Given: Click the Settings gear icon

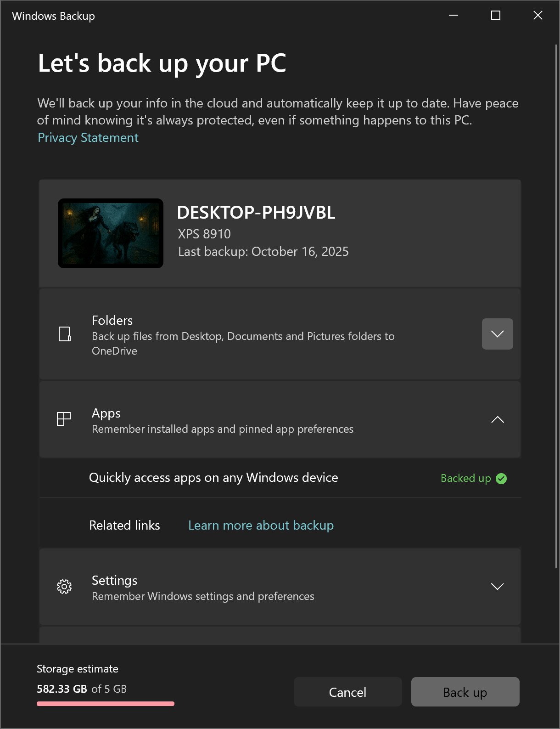Looking at the screenshot, I should pyautogui.click(x=64, y=587).
